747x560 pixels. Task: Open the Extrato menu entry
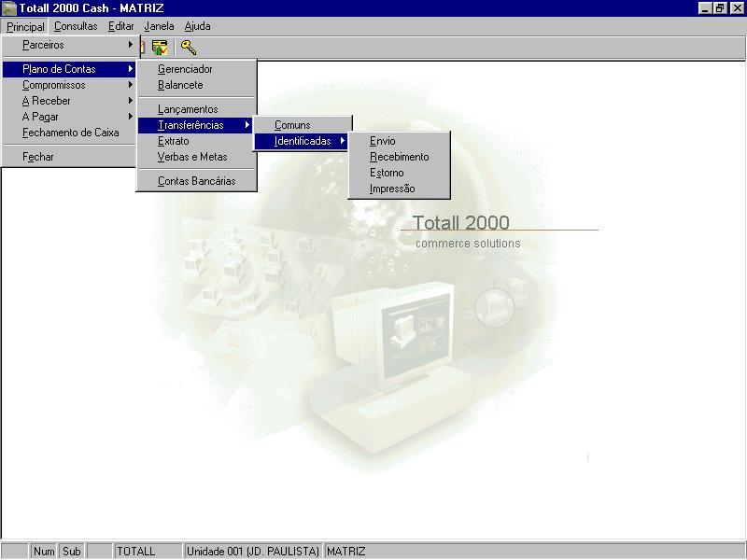point(196,141)
